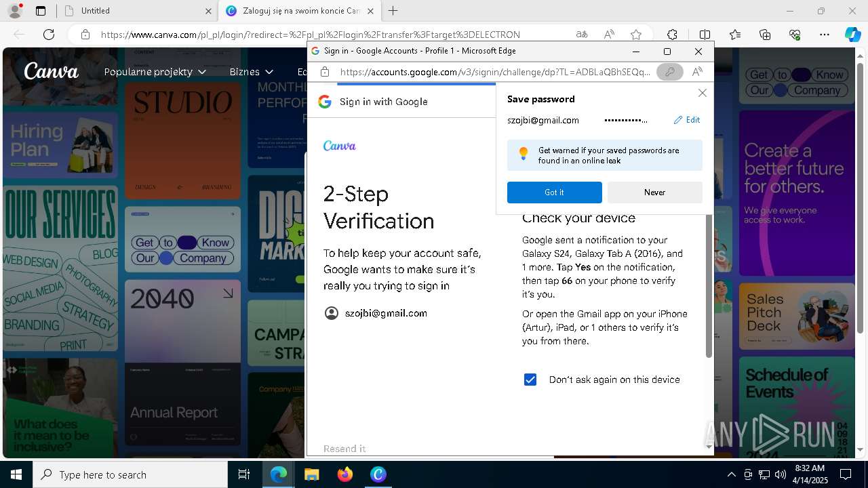Click the Resend it link

coord(344,449)
